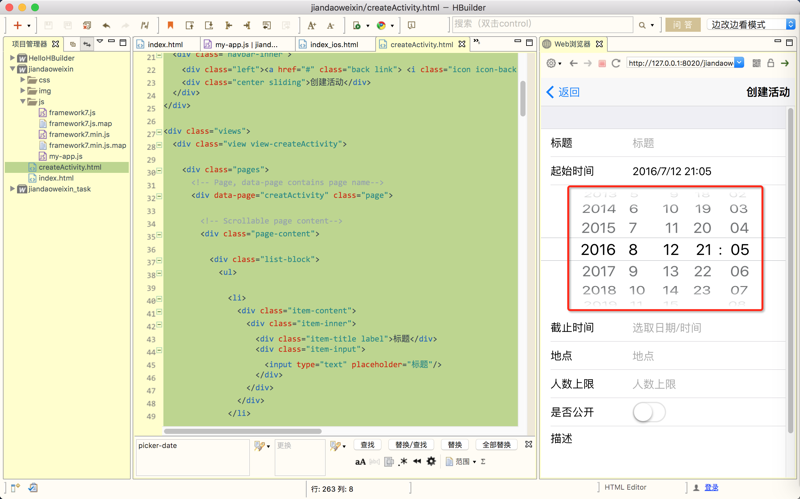Image resolution: width=800 pixels, height=499 pixels.
Task: Click the green Go arrow icon
Action: pos(785,63)
